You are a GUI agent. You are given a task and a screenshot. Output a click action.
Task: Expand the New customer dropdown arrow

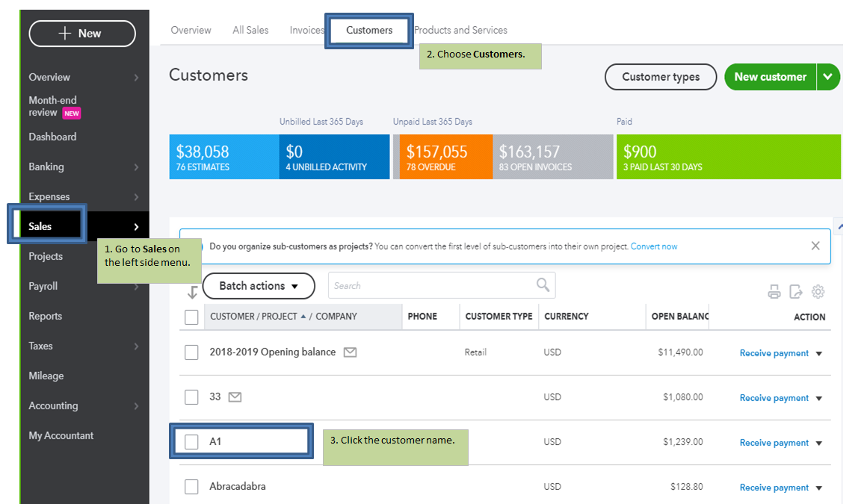click(x=828, y=77)
